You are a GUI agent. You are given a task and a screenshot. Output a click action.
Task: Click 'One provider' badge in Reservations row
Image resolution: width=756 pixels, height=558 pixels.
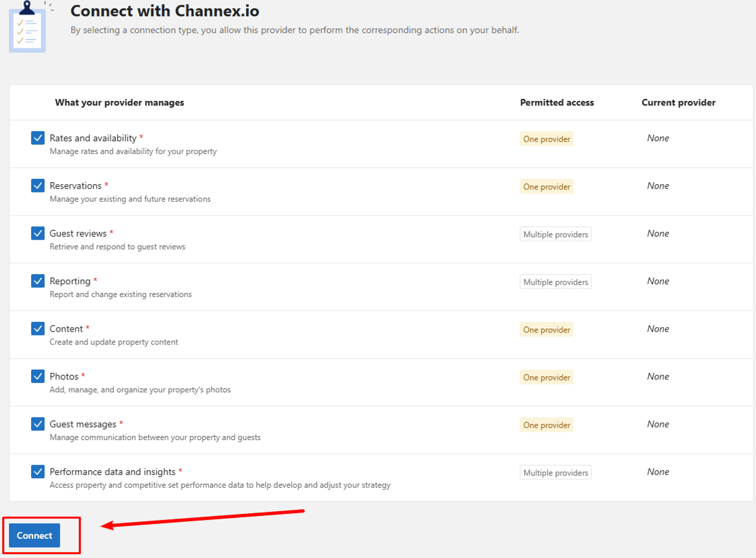pyautogui.click(x=547, y=186)
